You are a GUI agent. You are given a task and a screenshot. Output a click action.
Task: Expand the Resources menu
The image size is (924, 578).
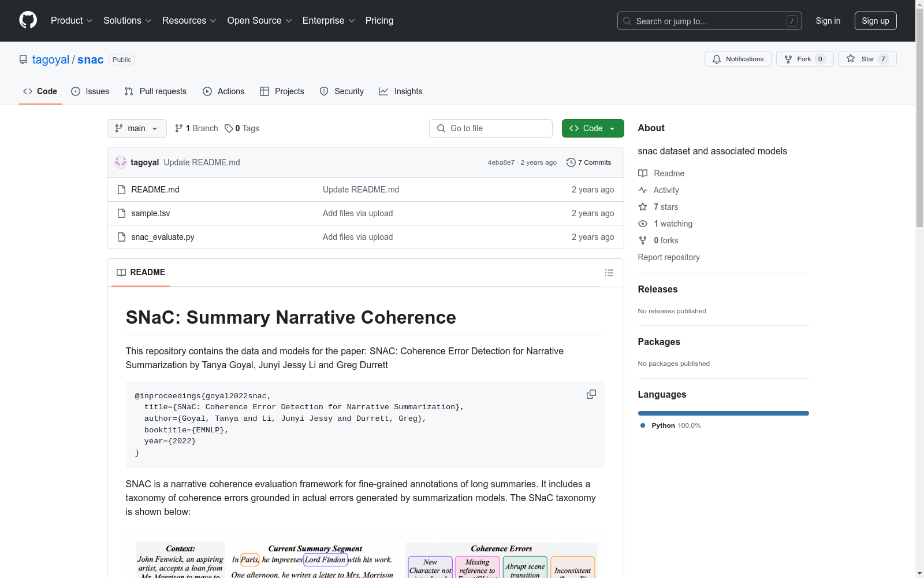coord(189,20)
